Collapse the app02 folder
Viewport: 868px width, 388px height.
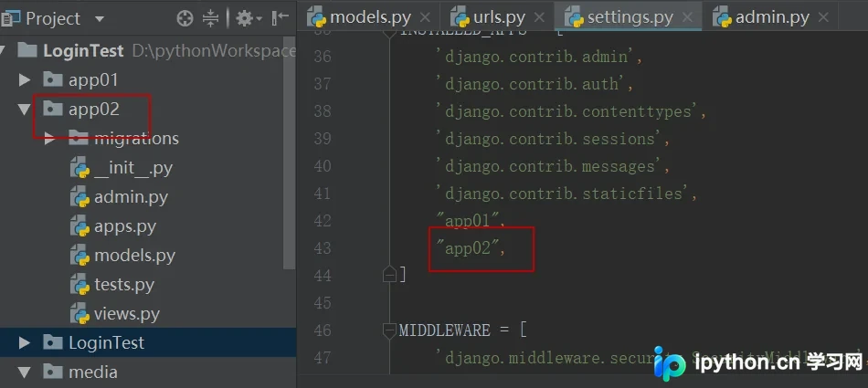point(24,110)
